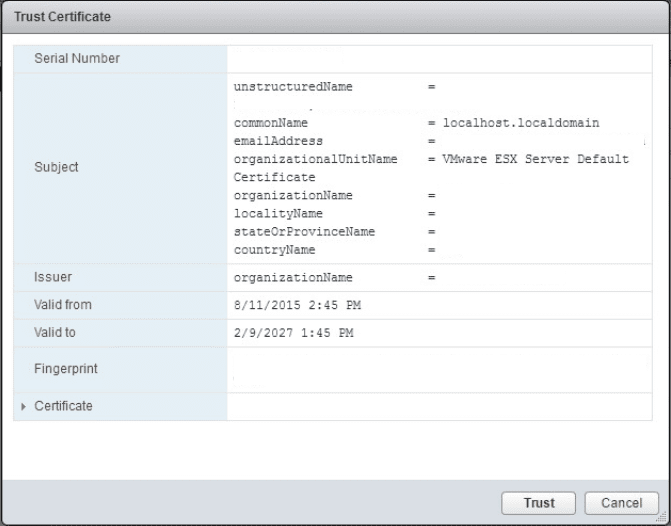
Task: Select the Subject row label
Action: click(56, 167)
